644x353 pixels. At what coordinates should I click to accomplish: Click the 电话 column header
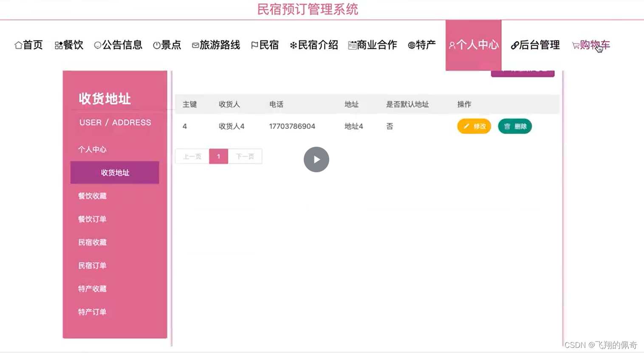pyautogui.click(x=276, y=104)
